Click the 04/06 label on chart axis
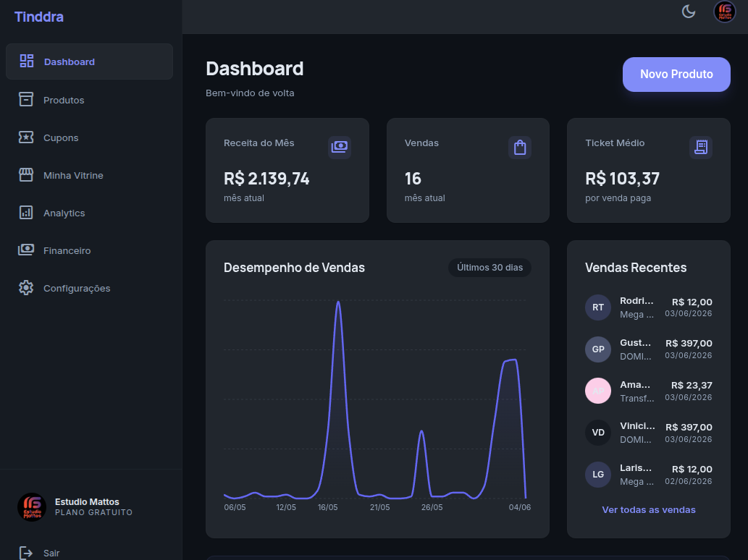The image size is (748, 560). coord(519,507)
